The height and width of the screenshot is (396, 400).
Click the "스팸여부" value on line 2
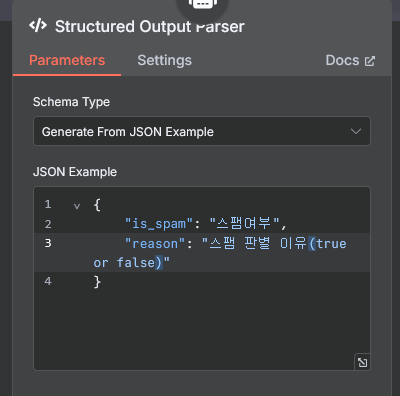pyautogui.click(x=244, y=223)
